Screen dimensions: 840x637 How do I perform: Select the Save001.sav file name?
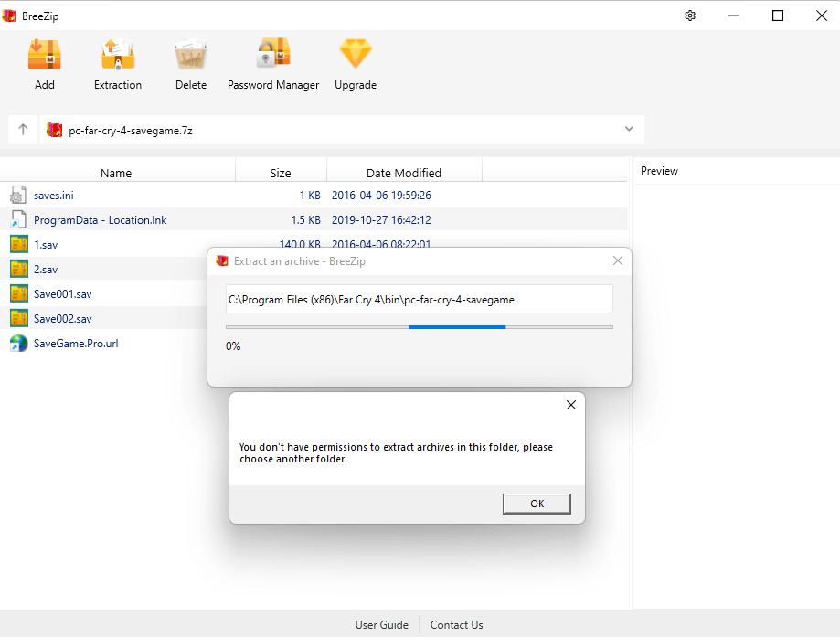63,293
